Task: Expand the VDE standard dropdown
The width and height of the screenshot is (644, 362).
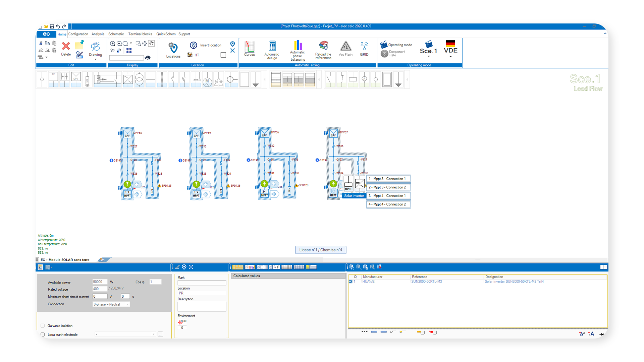Action: [450, 57]
